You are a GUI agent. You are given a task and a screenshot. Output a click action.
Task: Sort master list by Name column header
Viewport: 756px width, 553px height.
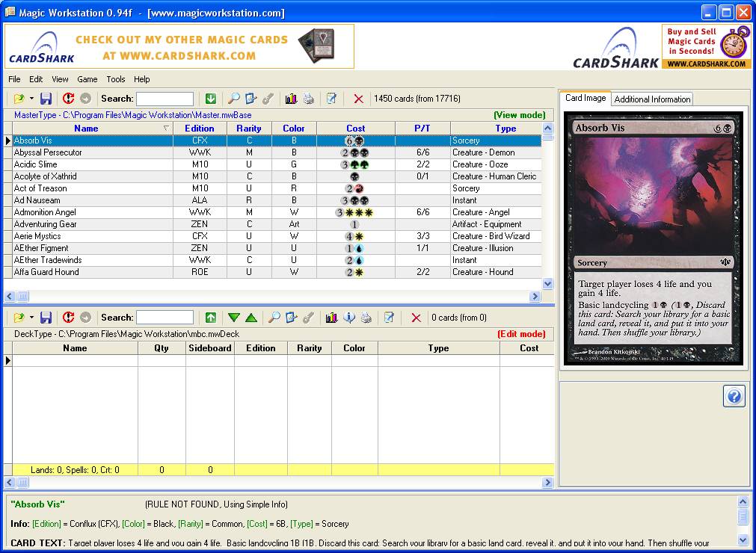[x=92, y=128]
